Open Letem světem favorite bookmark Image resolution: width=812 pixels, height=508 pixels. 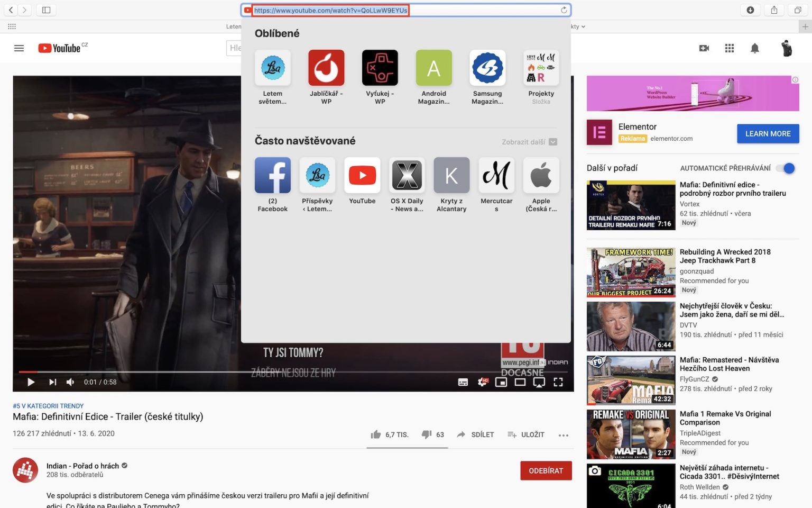point(273,68)
